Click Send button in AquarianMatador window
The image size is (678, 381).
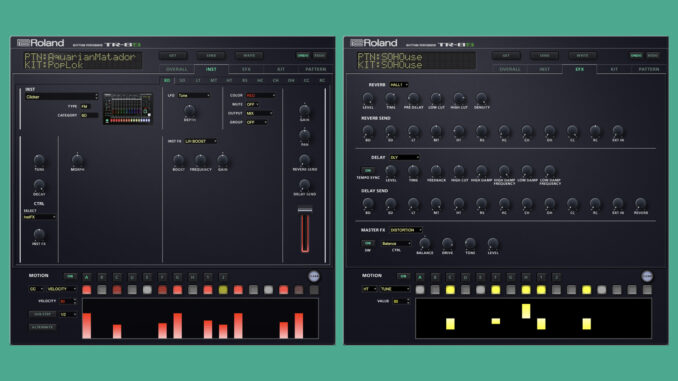pyautogui.click(x=211, y=56)
